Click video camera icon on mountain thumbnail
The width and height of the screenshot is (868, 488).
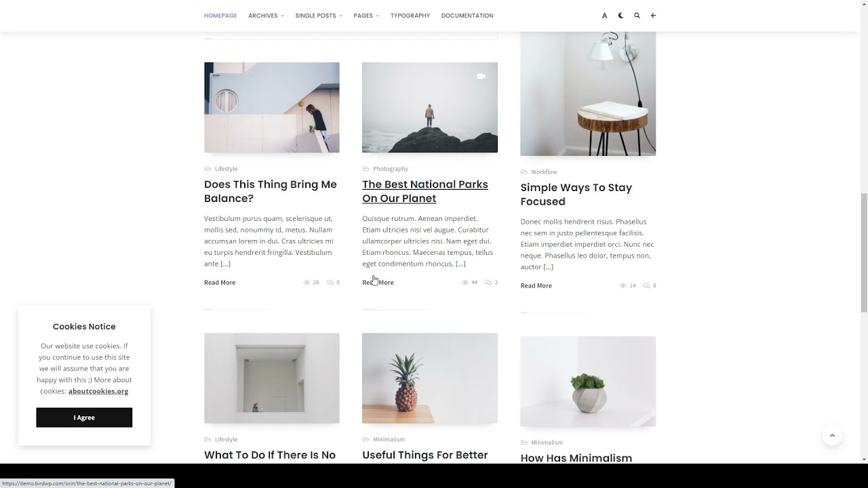[x=481, y=77]
